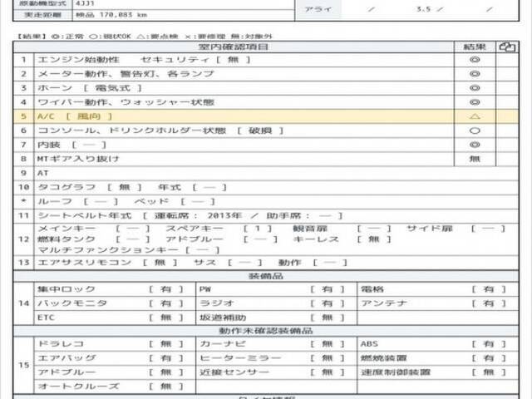This screenshot has height=399, width=532.
Task: Click the サイド扉 entry
Action: point(456,229)
